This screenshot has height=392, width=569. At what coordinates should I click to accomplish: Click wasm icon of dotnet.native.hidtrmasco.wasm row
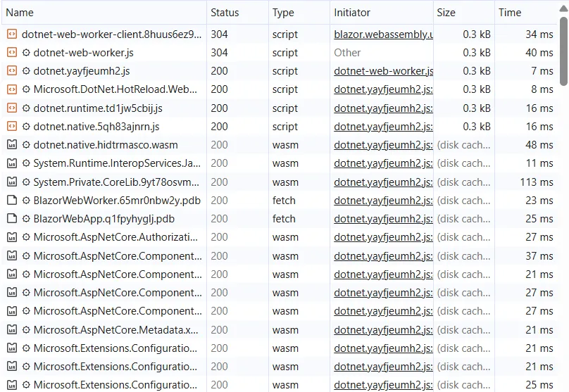click(x=12, y=145)
